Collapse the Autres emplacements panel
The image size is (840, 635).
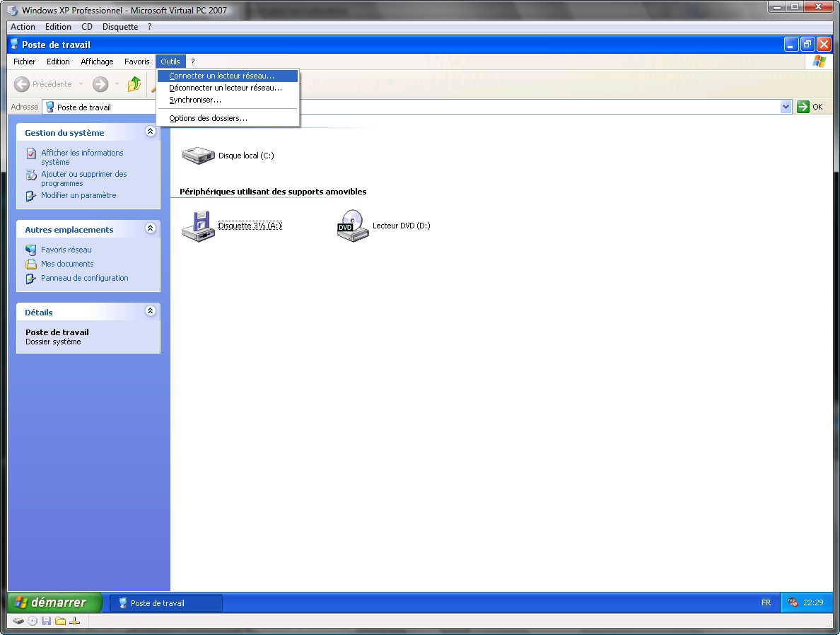[x=150, y=228]
